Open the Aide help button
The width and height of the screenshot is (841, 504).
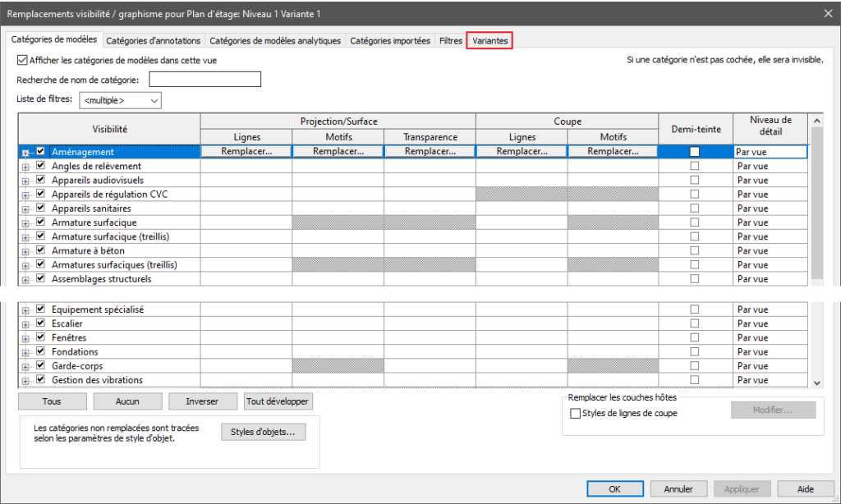(806, 489)
